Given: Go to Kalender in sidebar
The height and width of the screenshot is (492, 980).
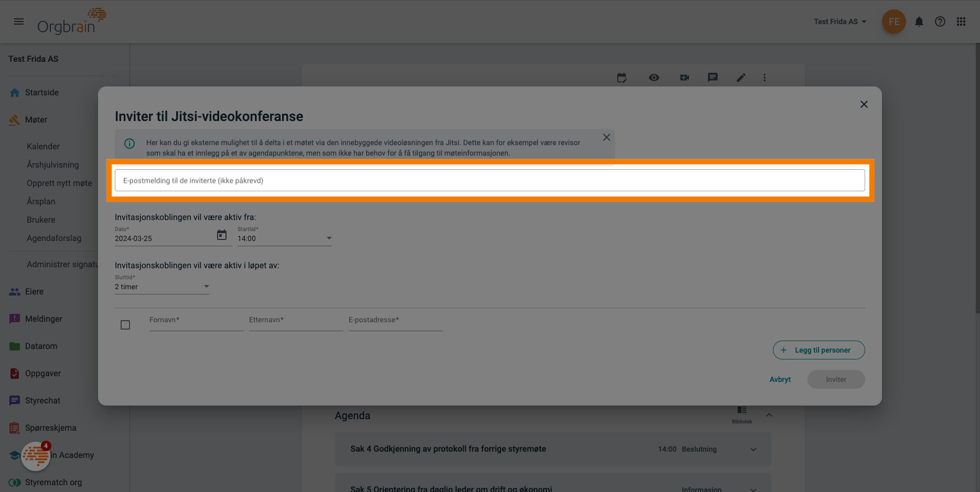Looking at the screenshot, I should (x=43, y=147).
